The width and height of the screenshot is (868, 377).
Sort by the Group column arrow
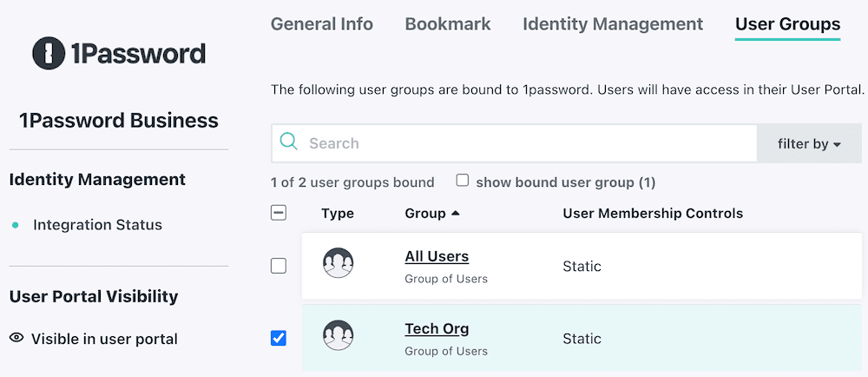click(456, 213)
